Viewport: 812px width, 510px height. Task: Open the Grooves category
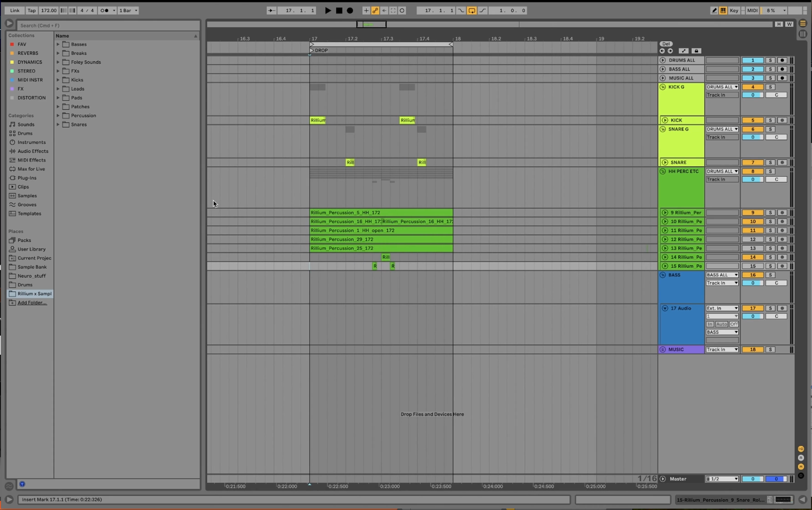(x=27, y=205)
